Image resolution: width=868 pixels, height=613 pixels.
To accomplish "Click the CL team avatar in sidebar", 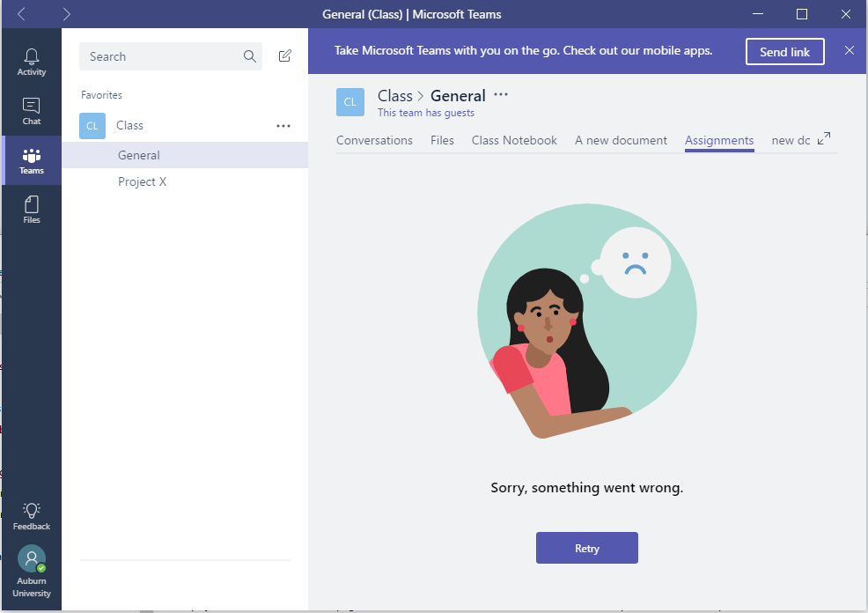I will [x=92, y=126].
